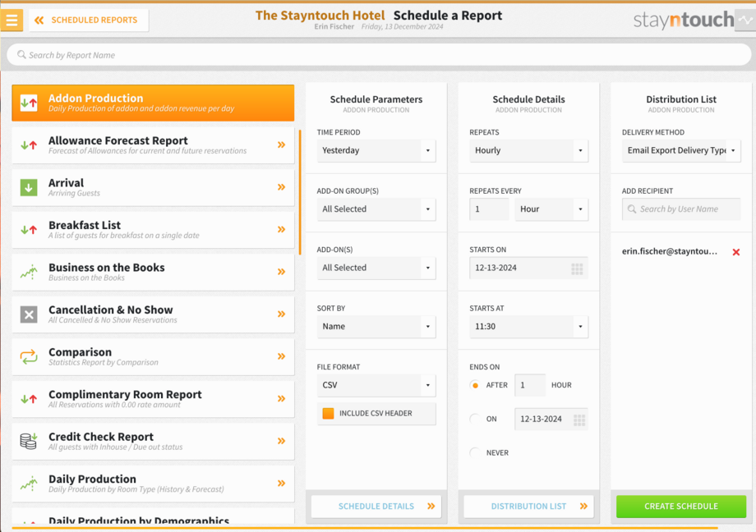756x532 pixels.
Task: Click the Business on the Books chart icon
Action: tap(29, 272)
